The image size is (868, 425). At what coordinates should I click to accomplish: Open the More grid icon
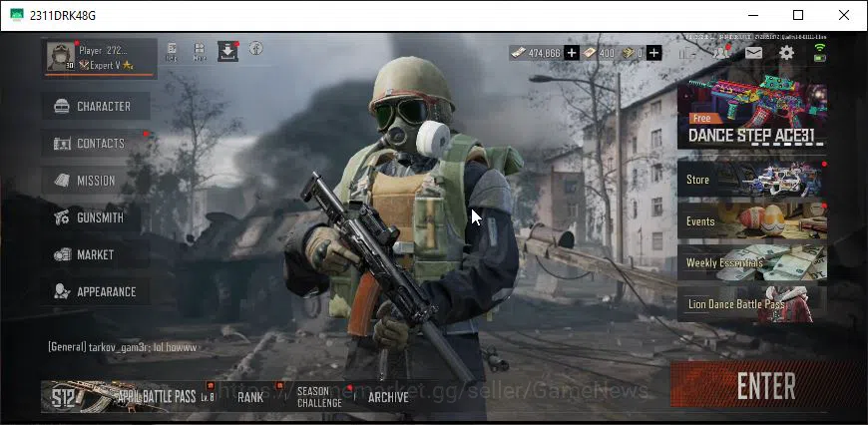pyautogui.click(x=200, y=51)
